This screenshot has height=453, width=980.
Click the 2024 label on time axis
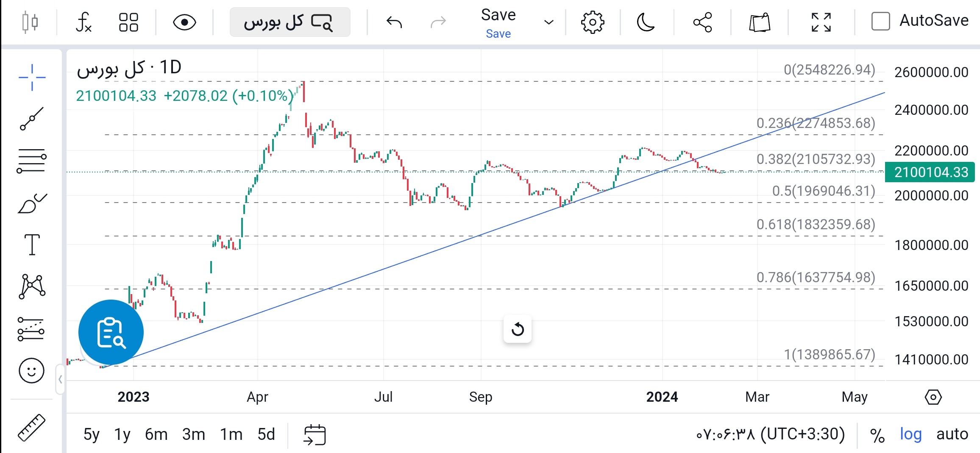point(662,397)
